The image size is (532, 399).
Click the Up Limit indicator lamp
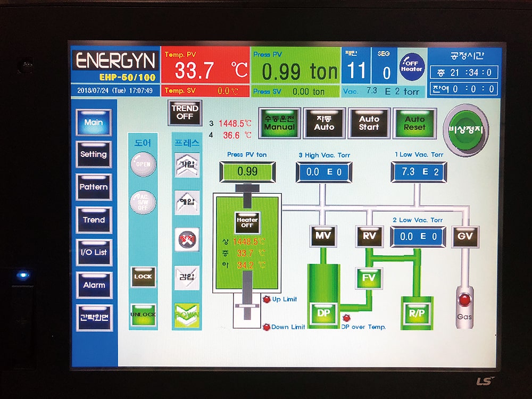(267, 299)
